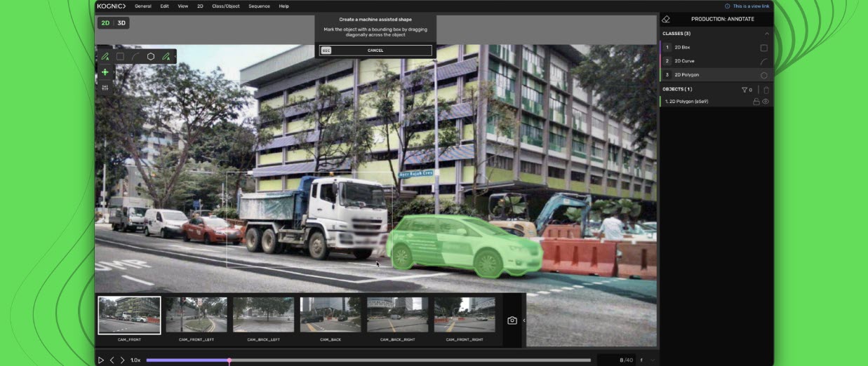Open the Class/Object menu
This screenshot has width=868, height=366.
pos(225,6)
